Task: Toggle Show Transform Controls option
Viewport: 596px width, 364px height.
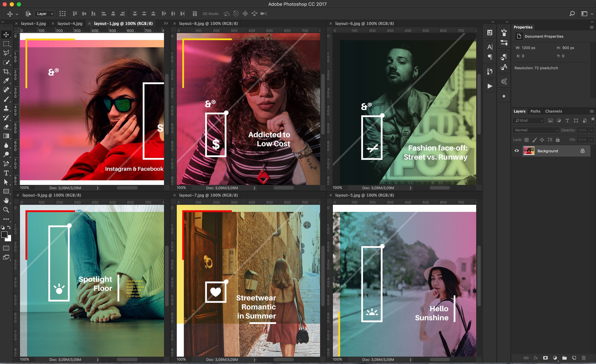Action: (62, 14)
